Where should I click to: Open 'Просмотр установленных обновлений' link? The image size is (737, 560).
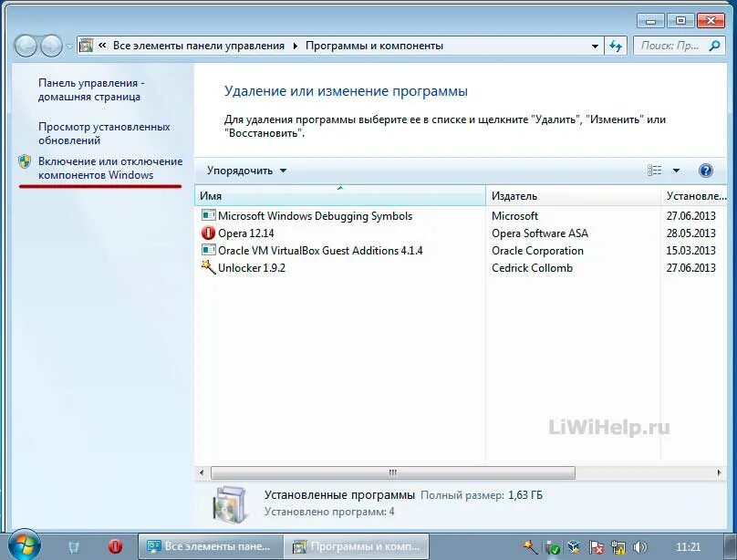(104, 133)
